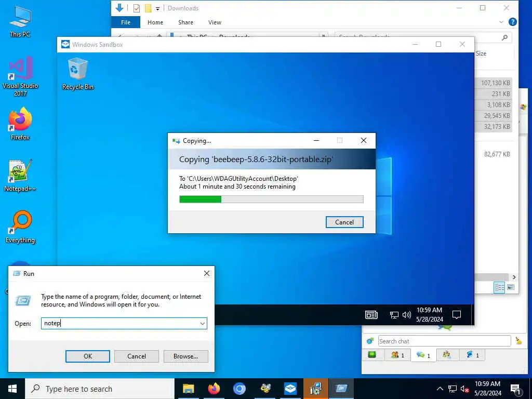Switch Explorer to details view icon
This screenshot has width=532, height=399.
point(499,287)
